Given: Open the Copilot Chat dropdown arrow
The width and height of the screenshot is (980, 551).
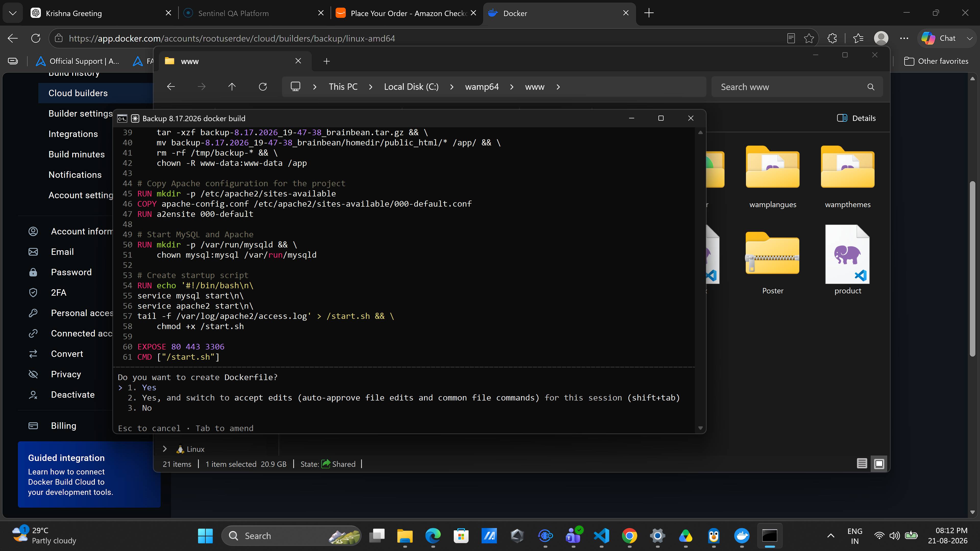Looking at the screenshot, I should (970, 39).
